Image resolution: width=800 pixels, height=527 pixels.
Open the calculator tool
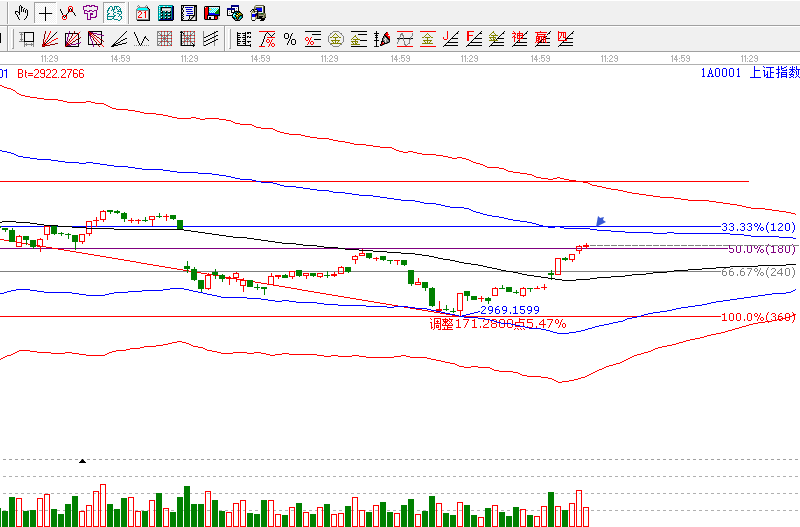166,13
